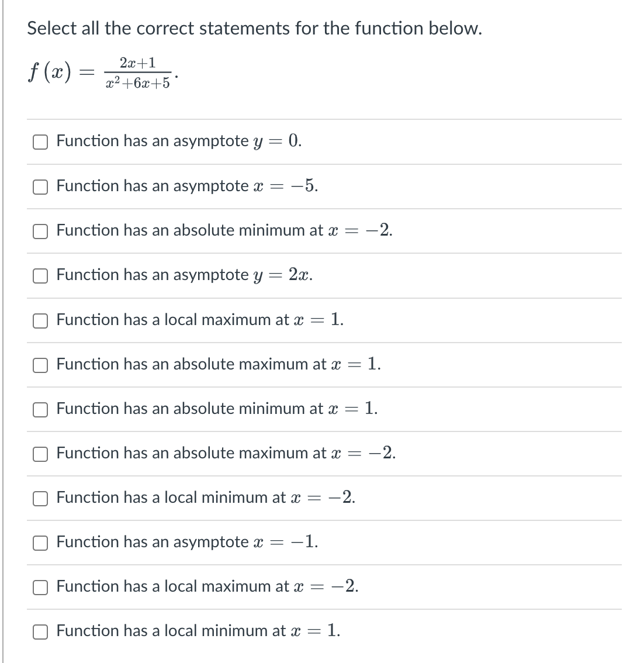
Task: Check the asymptote x = −1 option
Action: coord(40,543)
